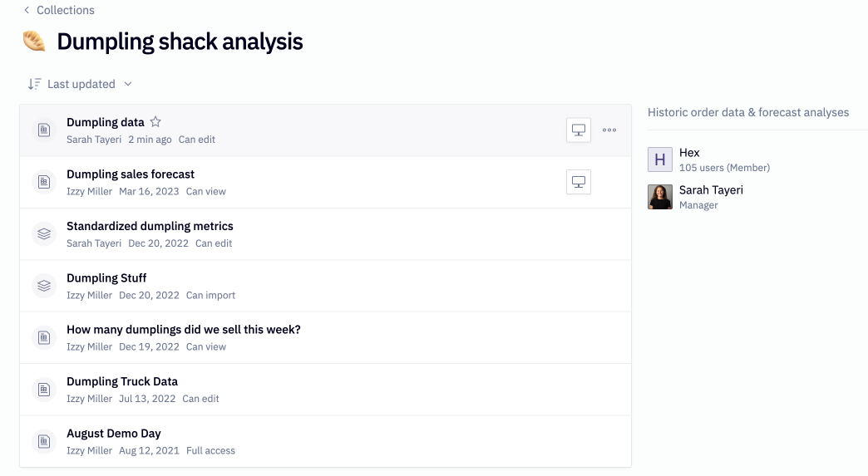Click project icon beside Dumpling data

click(x=44, y=130)
